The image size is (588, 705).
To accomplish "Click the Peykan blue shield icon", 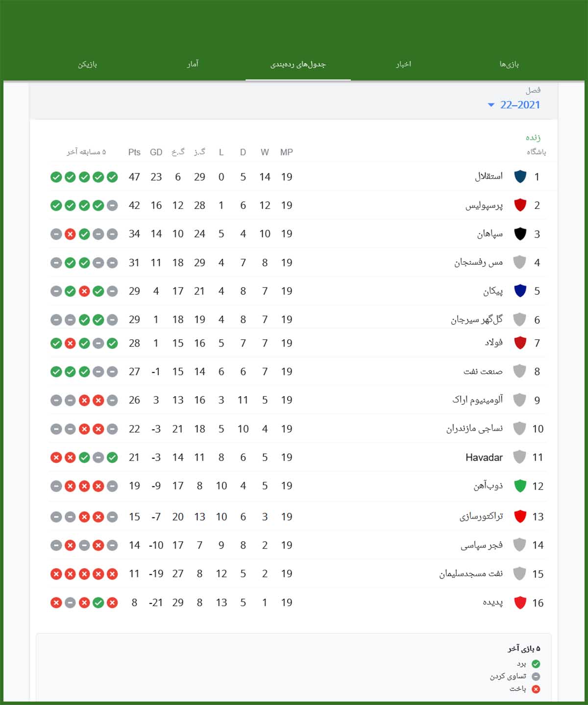I will [521, 290].
